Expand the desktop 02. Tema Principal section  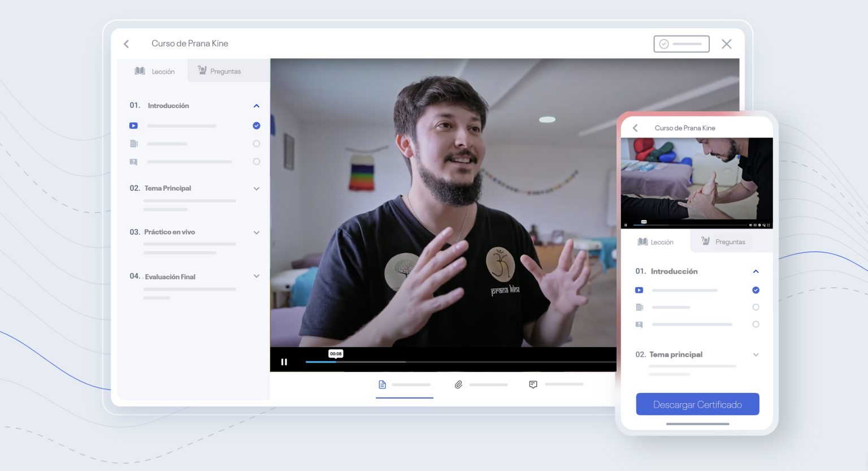257,188
